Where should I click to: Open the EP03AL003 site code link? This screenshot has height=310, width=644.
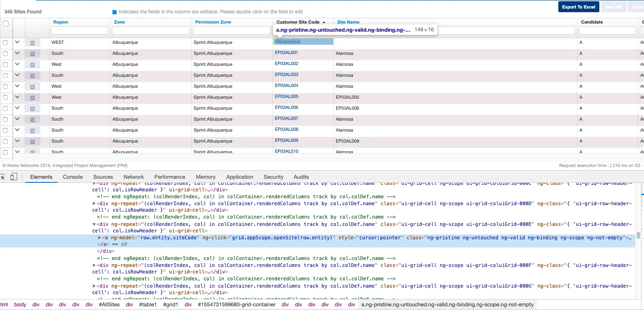pyautogui.click(x=286, y=75)
